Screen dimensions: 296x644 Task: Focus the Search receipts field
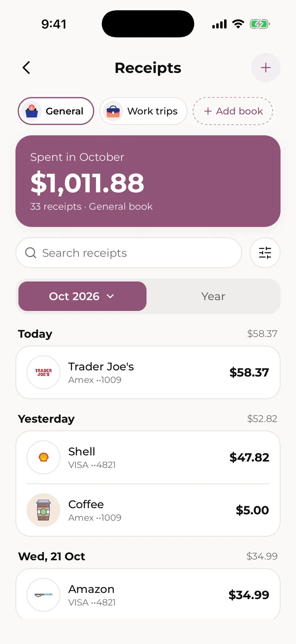[x=129, y=253]
